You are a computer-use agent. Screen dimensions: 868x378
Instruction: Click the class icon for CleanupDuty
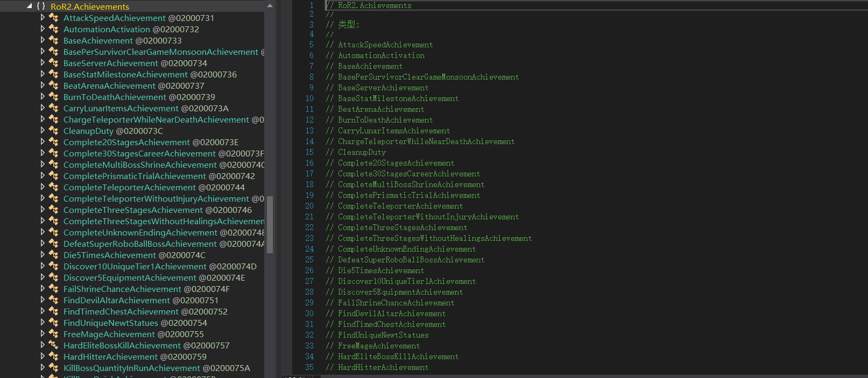53,131
